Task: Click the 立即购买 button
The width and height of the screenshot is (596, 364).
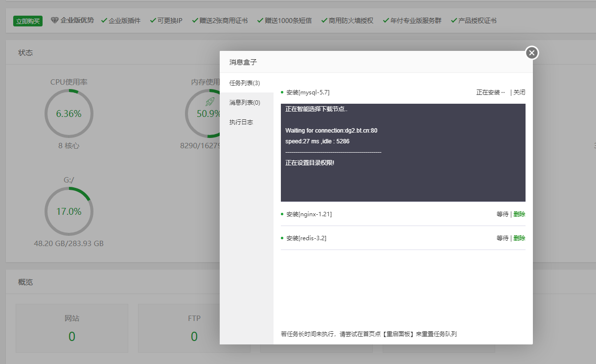Action: pyautogui.click(x=28, y=21)
